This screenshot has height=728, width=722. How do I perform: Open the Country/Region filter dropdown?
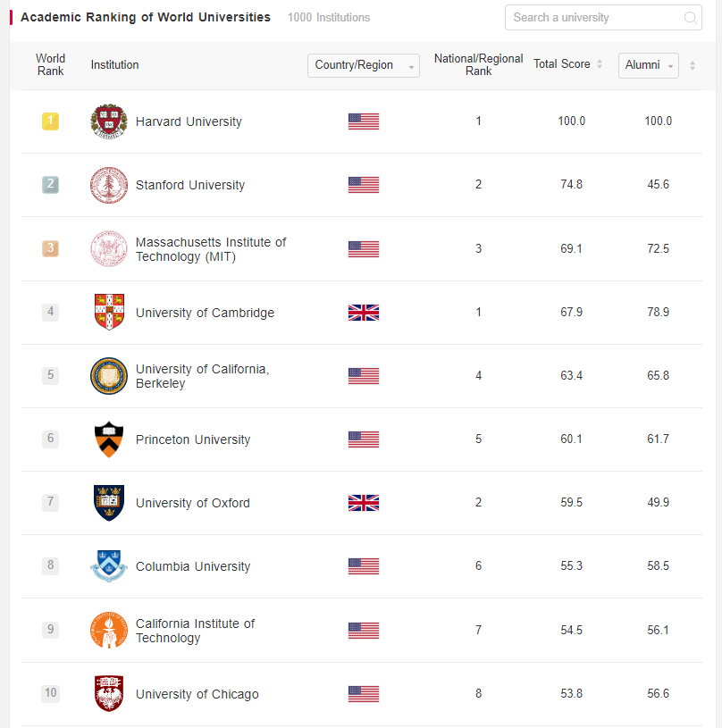pos(363,65)
